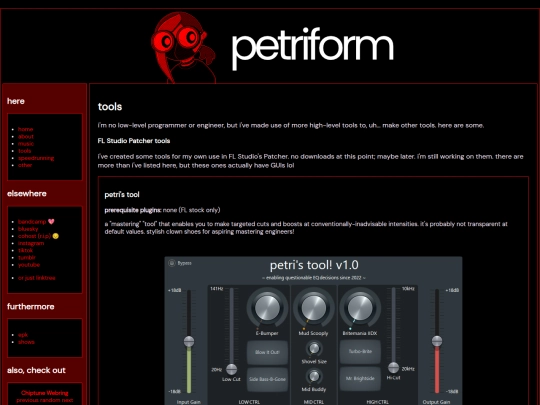This screenshot has width=540, height=405.
Task: Click the 'FL Studio Patcher tools' subheading
Action: coord(134,141)
